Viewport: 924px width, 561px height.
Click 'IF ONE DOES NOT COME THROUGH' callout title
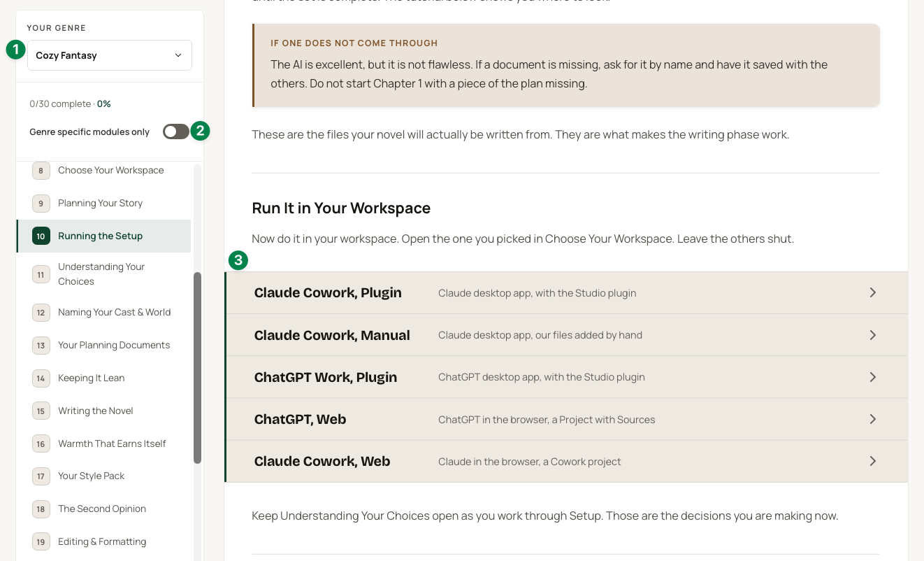click(354, 43)
